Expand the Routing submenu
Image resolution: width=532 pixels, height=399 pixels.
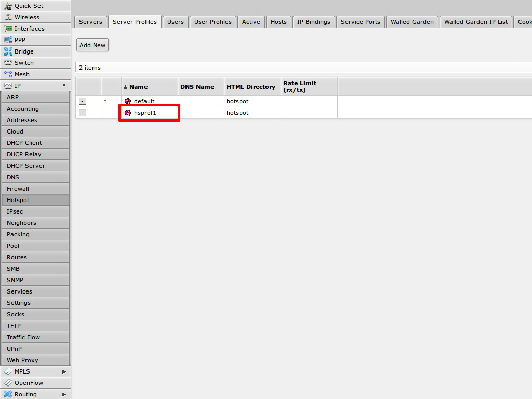[x=64, y=394]
